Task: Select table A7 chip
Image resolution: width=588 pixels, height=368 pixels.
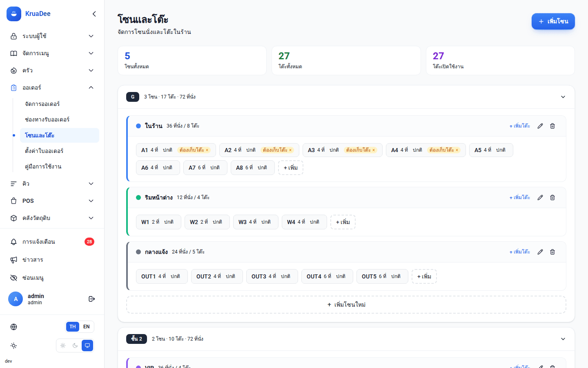Action: point(205,168)
